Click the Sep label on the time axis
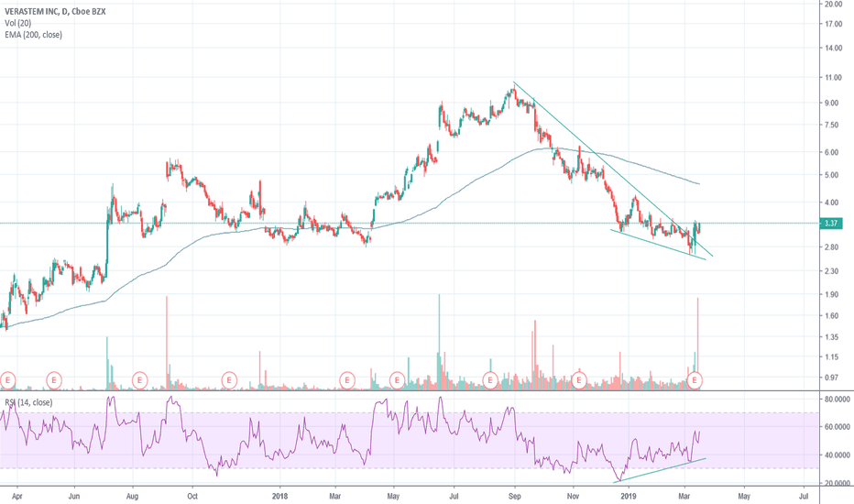The image size is (854, 504). click(x=515, y=497)
